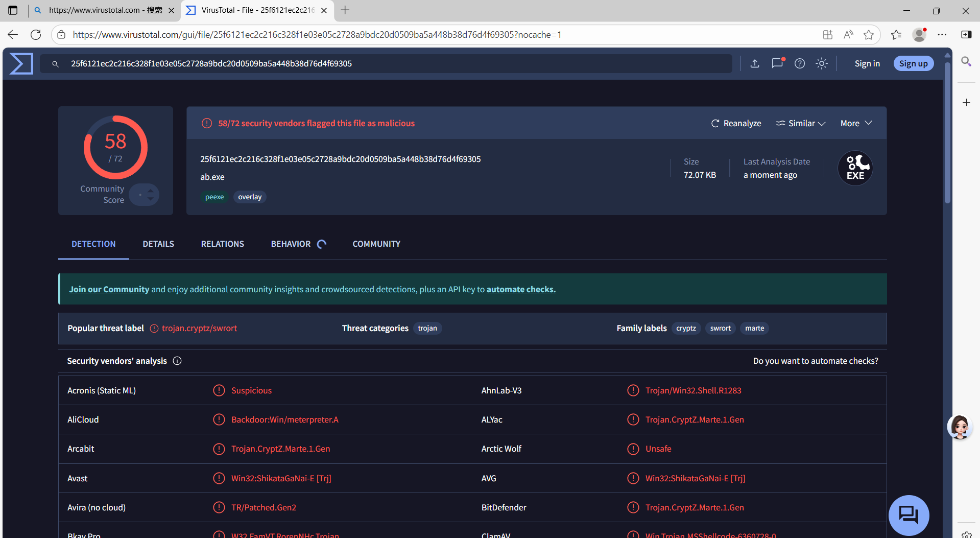Open a new browser tab with plus icon

pos(345,10)
